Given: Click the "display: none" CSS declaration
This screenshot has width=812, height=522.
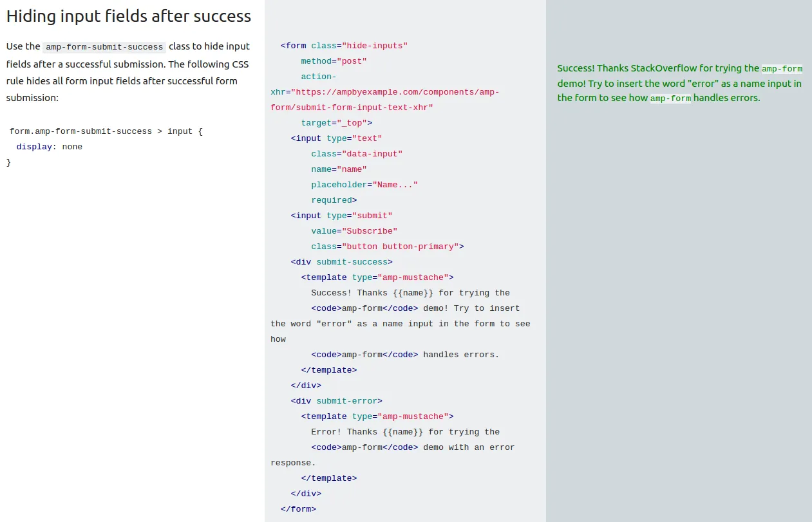Looking at the screenshot, I should point(50,147).
